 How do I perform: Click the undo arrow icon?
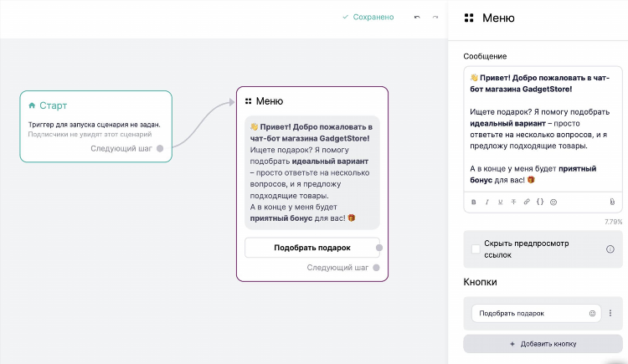pos(417,18)
